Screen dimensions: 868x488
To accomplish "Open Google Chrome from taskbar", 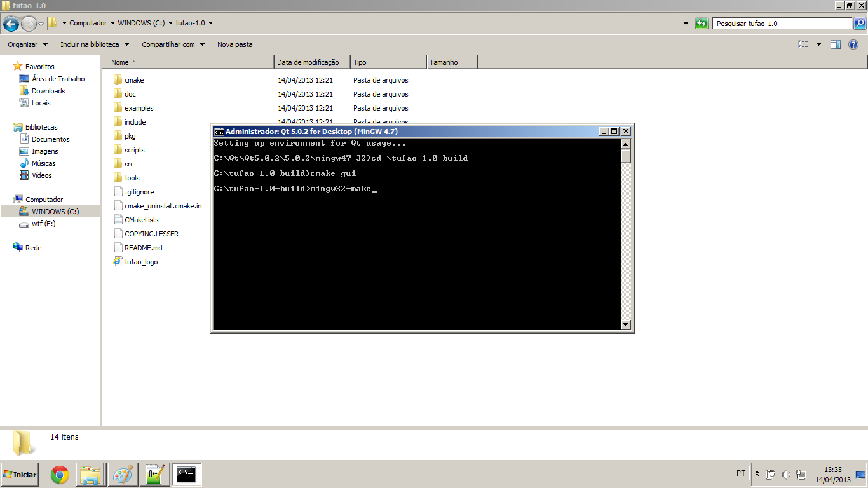I will [x=60, y=475].
